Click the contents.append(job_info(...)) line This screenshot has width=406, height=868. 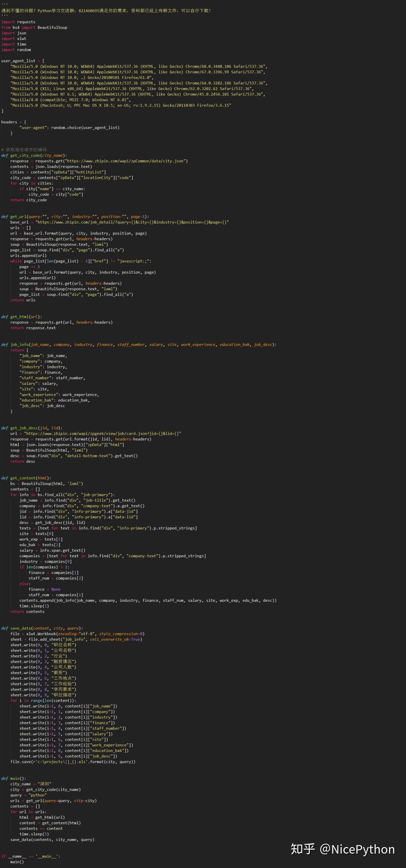(148, 600)
